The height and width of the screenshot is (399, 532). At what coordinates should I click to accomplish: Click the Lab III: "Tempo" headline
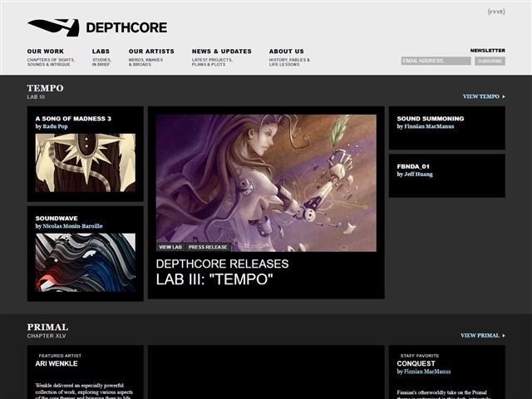[x=214, y=279]
